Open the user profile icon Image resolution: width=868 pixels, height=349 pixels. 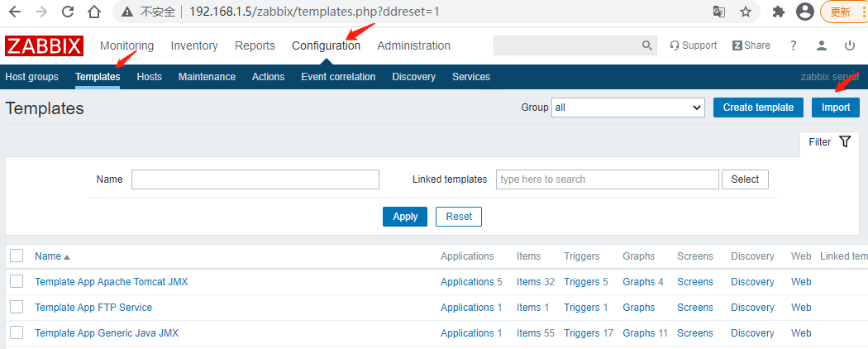821,45
